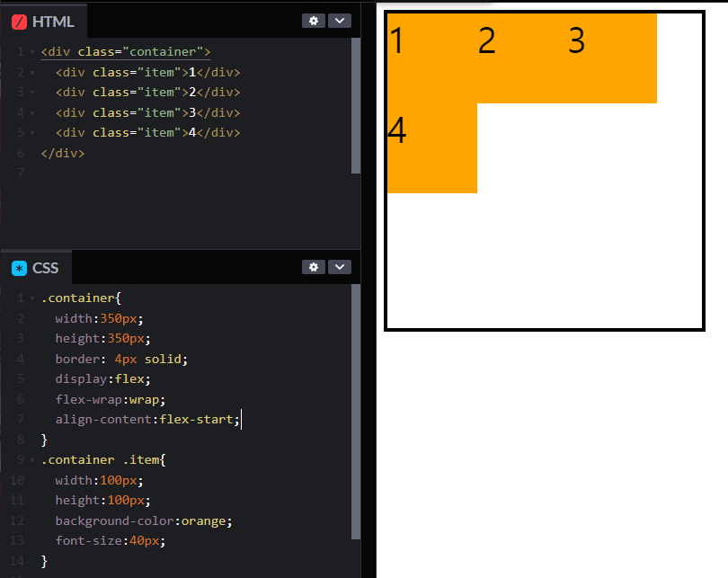This screenshot has height=578, width=728.
Task: Click the .container{ selector on CSS line 1
Action: 81,298
